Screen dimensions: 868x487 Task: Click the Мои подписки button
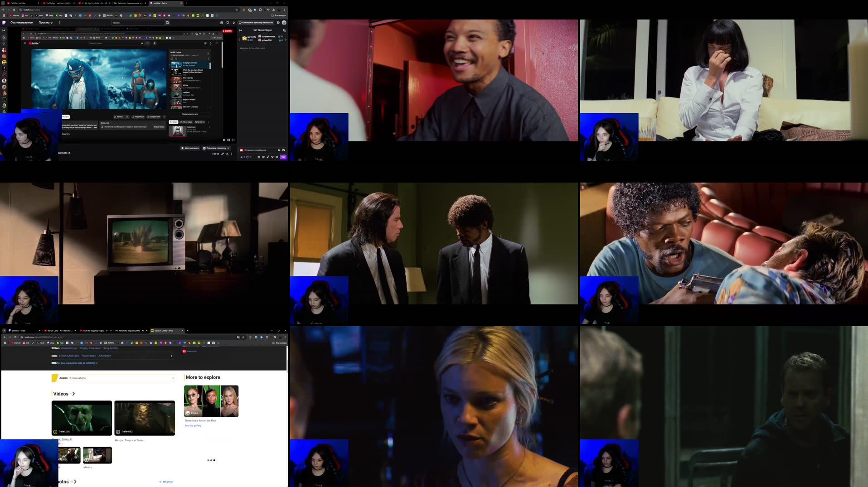coord(190,148)
